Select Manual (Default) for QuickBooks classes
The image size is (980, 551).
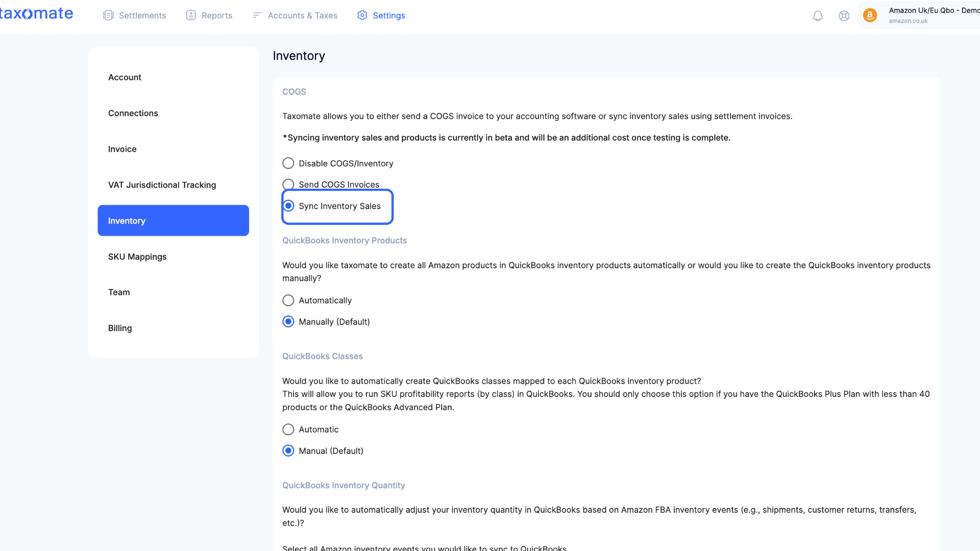(288, 451)
